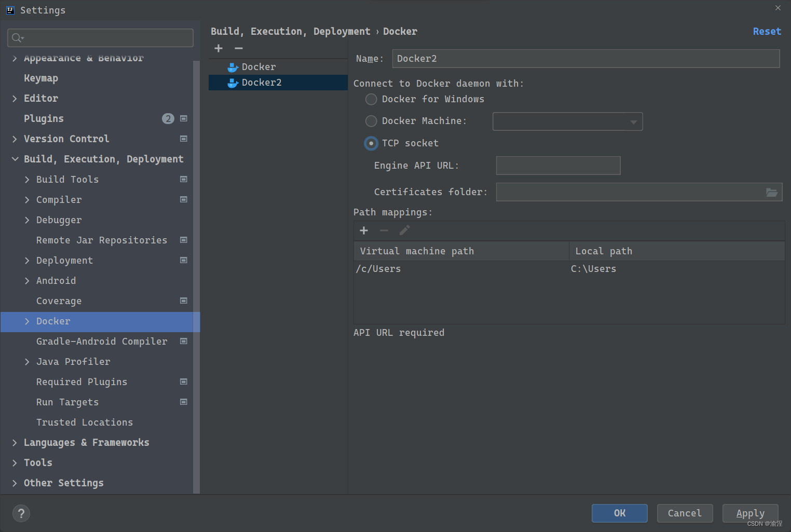Click Build, Execution, Deployment breadcrumb

(290, 32)
